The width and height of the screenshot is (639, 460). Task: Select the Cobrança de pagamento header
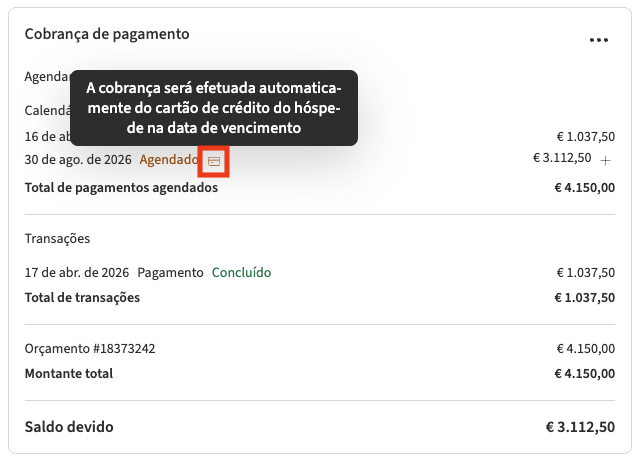pos(107,34)
